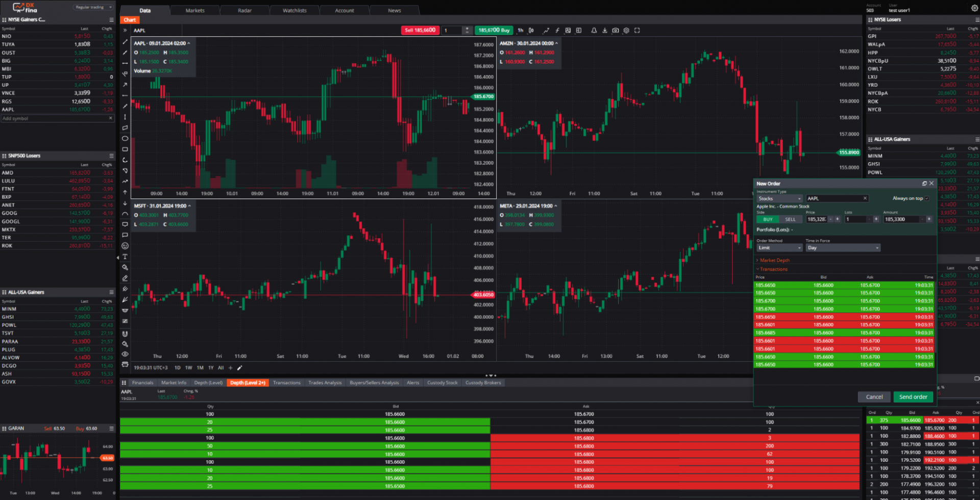
Task: Take a chart snapshot with the camera icon
Action: pos(616,31)
